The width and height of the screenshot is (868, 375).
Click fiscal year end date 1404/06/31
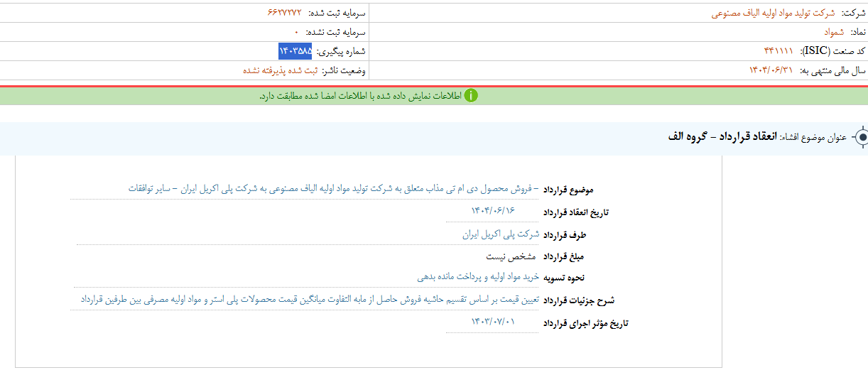(x=770, y=70)
